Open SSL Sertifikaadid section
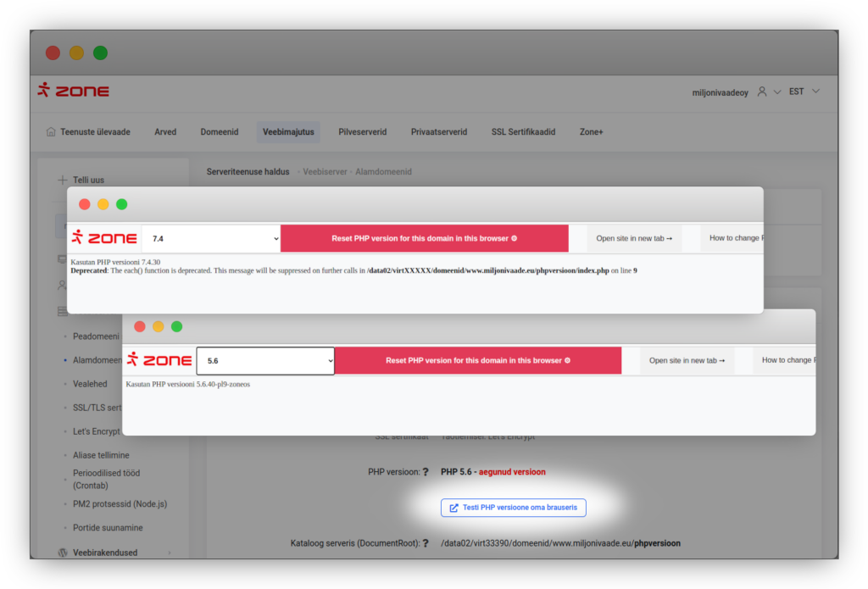Image resolution: width=868 pixels, height=589 pixels. click(x=523, y=131)
